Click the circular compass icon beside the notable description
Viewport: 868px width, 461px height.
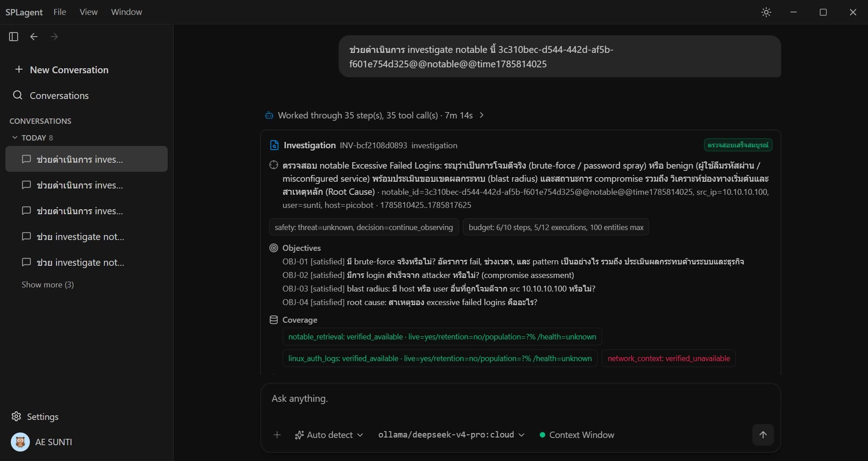tap(274, 165)
